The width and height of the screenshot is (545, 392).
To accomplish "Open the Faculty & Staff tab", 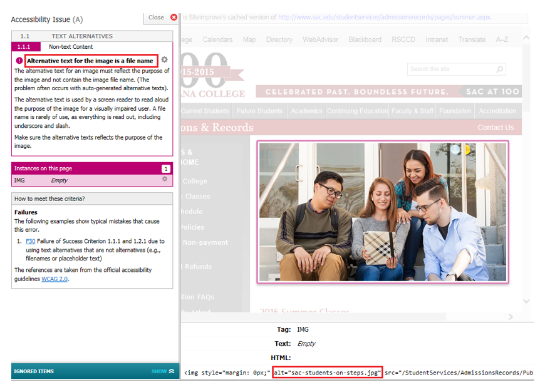I will 412,111.
